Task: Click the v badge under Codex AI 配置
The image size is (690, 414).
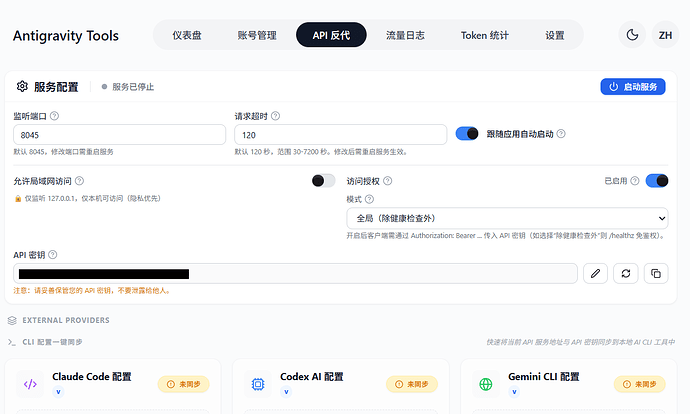Action: click(286, 392)
